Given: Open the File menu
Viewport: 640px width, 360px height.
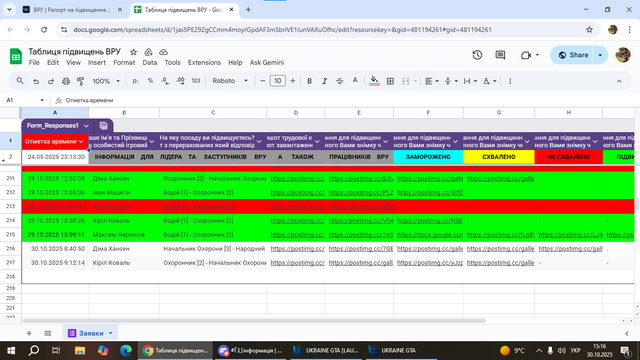Looking at the screenshot, I should click(x=34, y=62).
